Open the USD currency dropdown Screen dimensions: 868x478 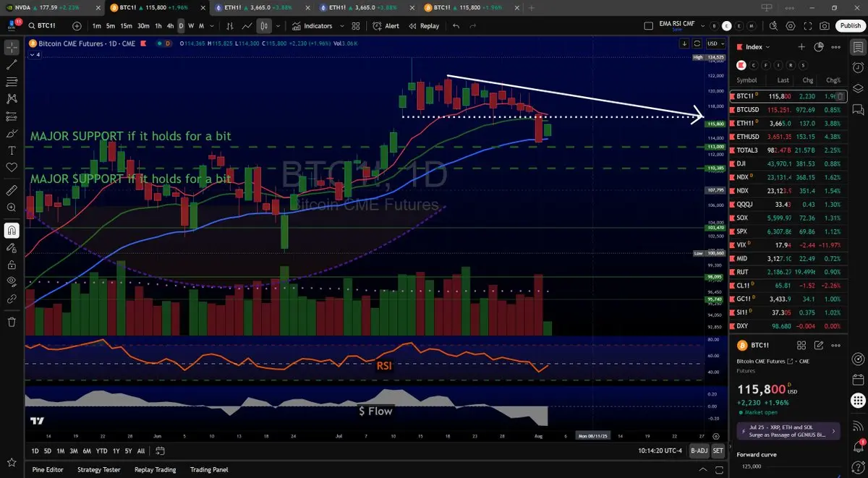[715, 43]
